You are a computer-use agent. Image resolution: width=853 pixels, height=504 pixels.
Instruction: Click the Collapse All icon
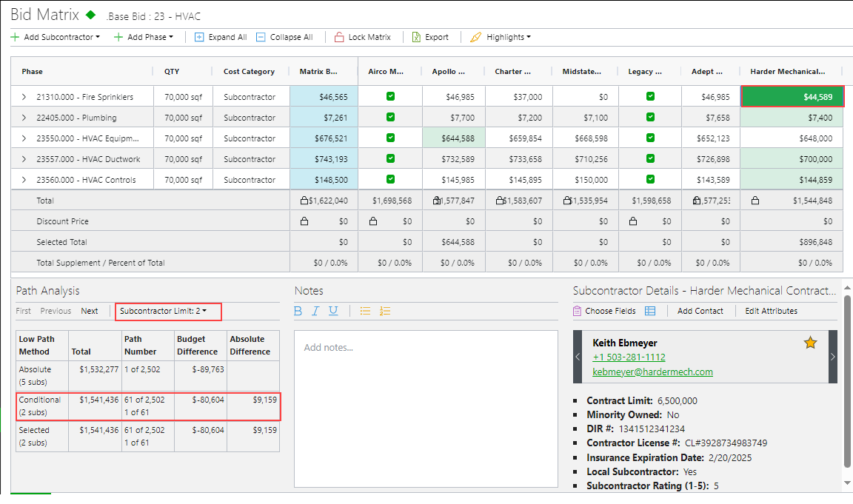pos(261,37)
